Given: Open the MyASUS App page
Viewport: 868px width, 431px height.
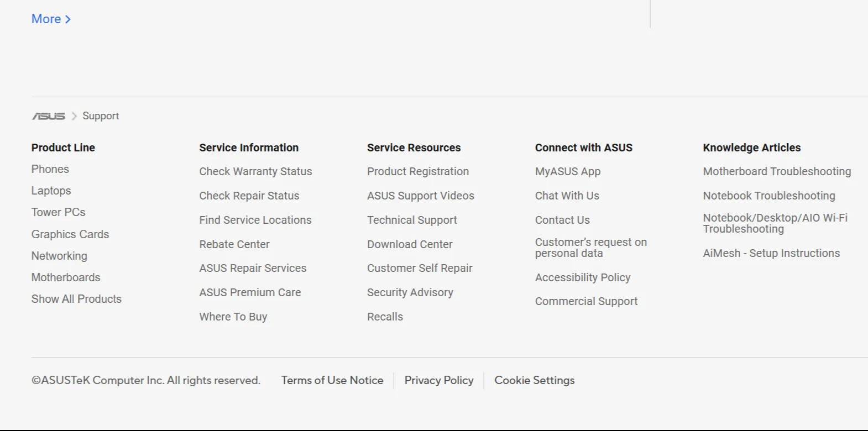Looking at the screenshot, I should click(567, 171).
